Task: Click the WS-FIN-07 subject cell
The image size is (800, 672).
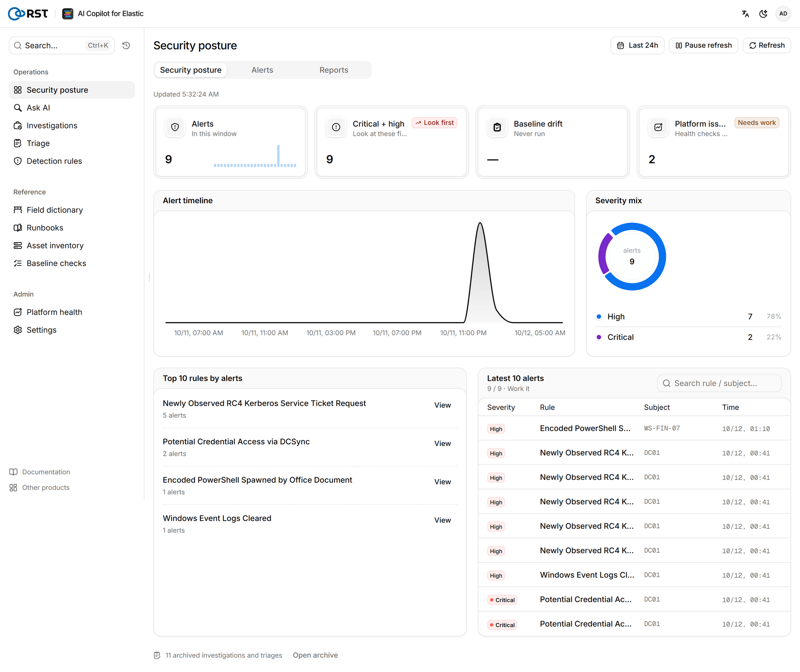Action: (662, 428)
